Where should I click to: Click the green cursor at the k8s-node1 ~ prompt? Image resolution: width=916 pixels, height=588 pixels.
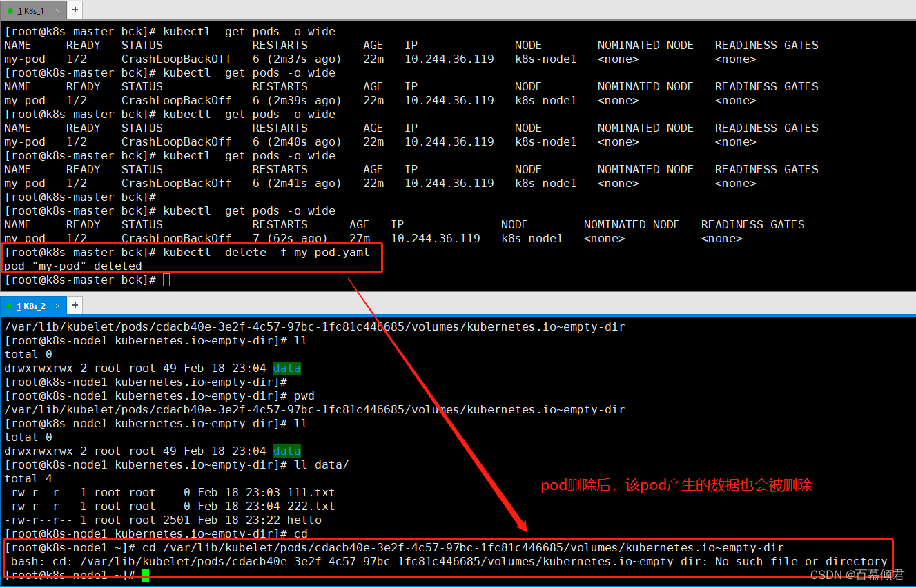146,575
